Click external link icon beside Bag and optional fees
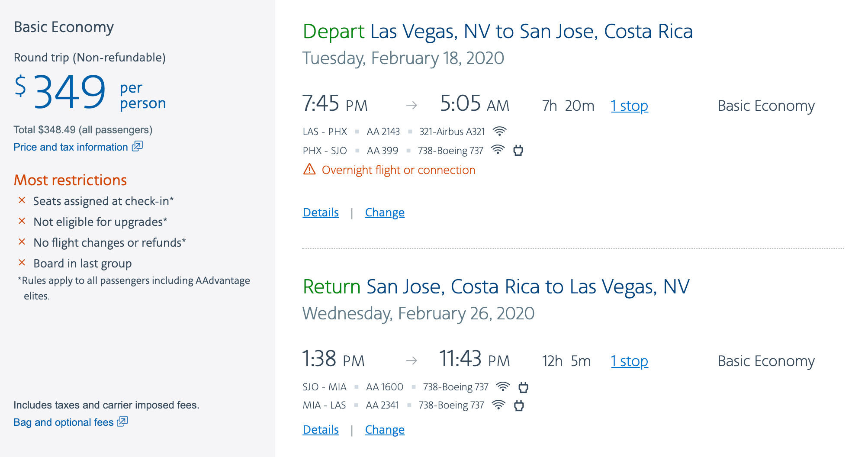 [x=122, y=422]
